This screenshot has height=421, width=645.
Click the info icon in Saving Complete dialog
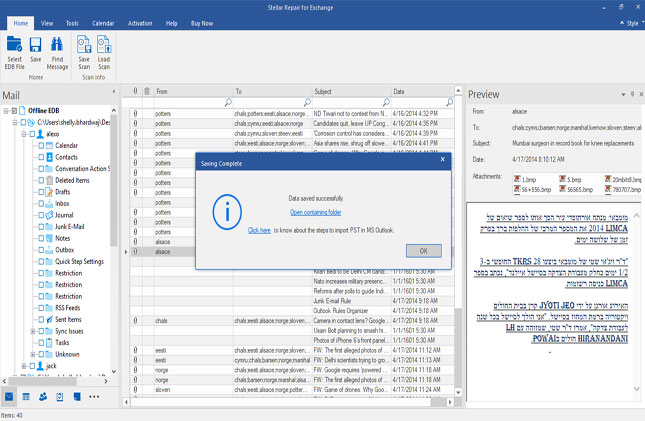(227, 212)
